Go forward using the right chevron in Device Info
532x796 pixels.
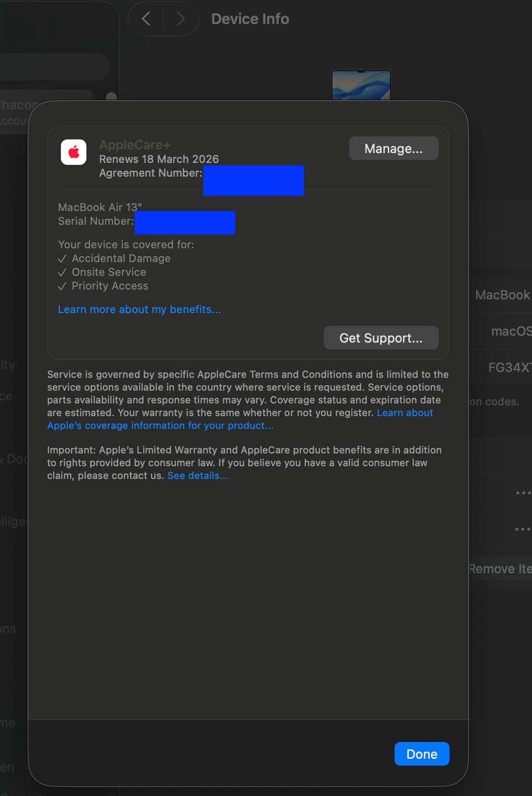point(181,19)
